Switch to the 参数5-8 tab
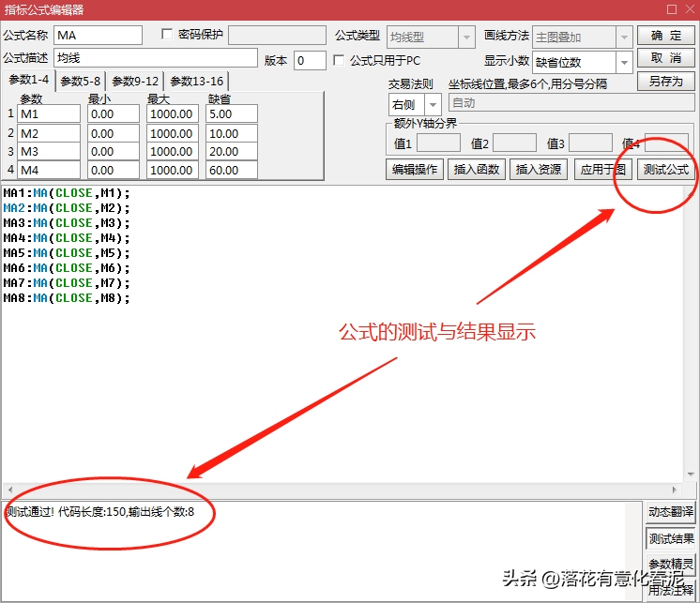The image size is (700, 603). 81,82
